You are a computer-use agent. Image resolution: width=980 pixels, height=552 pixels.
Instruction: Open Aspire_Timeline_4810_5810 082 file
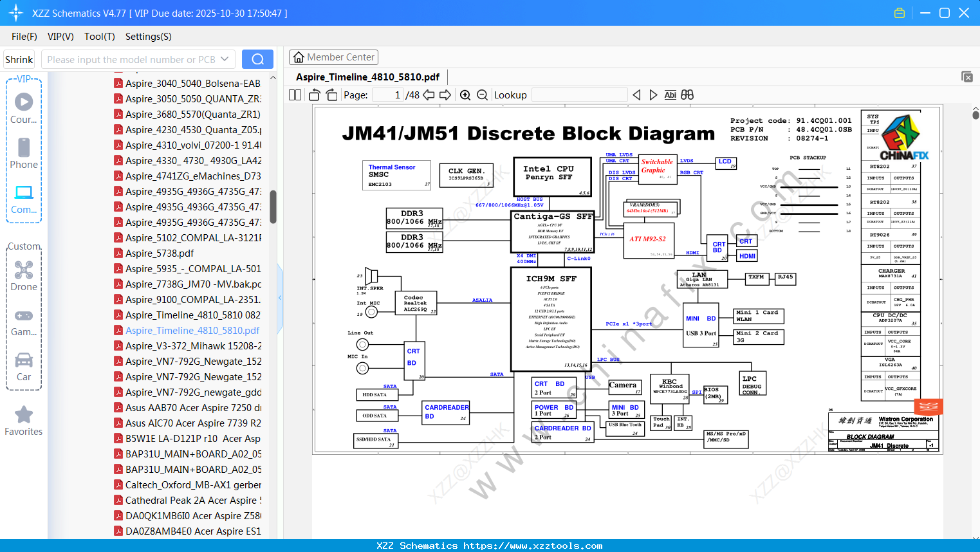pyautogui.click(x=193, y=315)
